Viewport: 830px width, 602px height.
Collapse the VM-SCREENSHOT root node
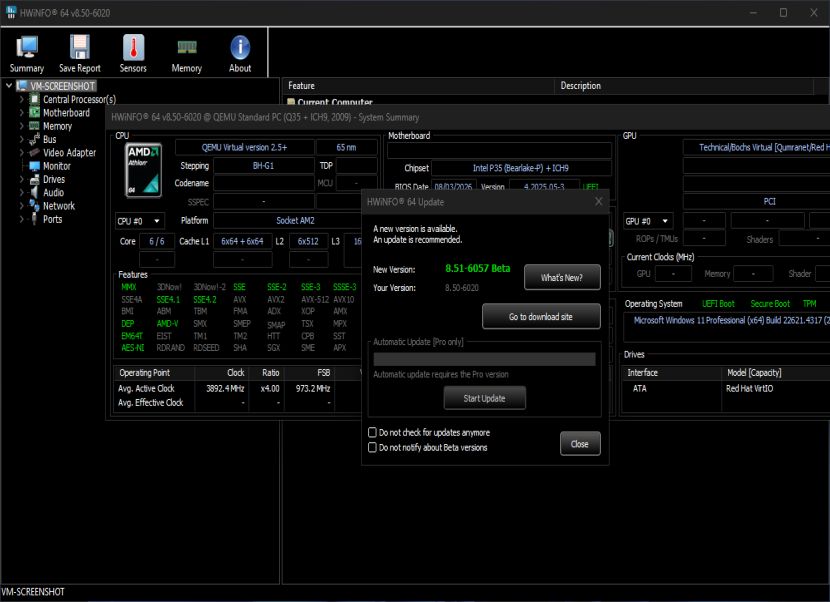tap(8, 85)
